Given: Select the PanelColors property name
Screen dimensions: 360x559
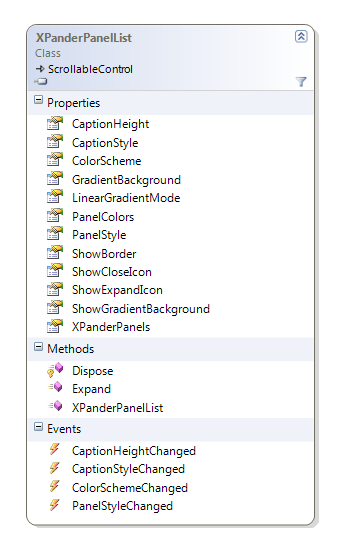Looking at the screenshot, I should (x=103, y=217).
